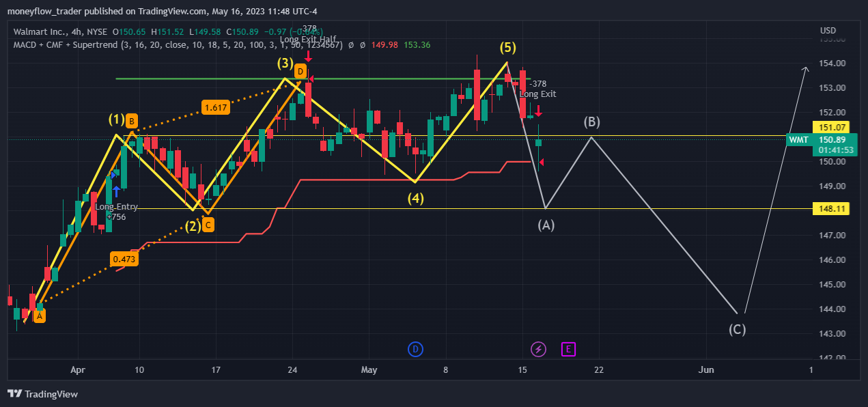Image resolution: width=868 pixels, height=407 pixels.
Task: Select the 1.617 ratio label
Action: coord(216,107)
